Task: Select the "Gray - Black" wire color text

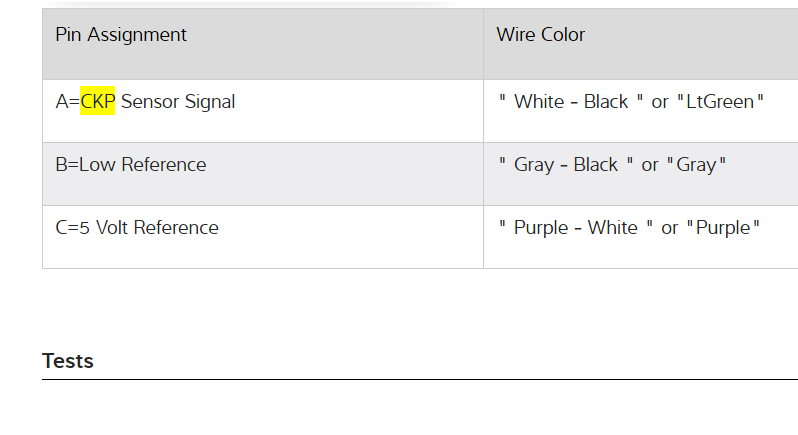Action: click(566, 165)
